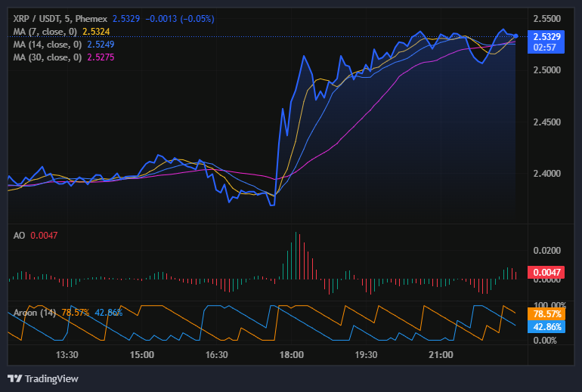Click the Aroon (14) indicator legend
The image size is (582, 392).
pyautogui.click(x=35, y=313)
